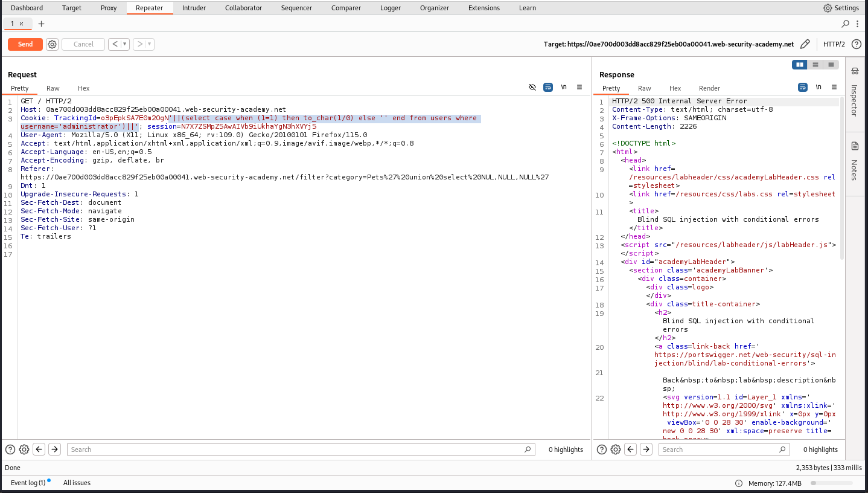Open All issues in status bar
The height and width of the screenshot is (493, 868).
[77, 483]
